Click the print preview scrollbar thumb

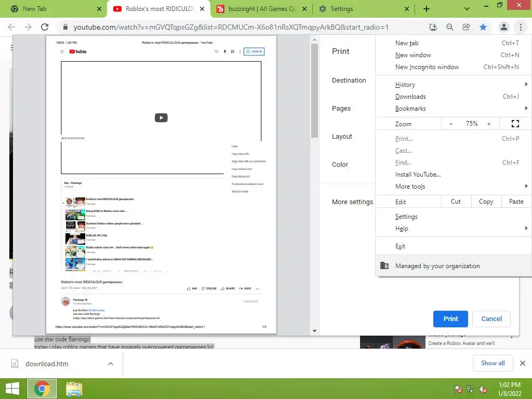coord(314,90)
